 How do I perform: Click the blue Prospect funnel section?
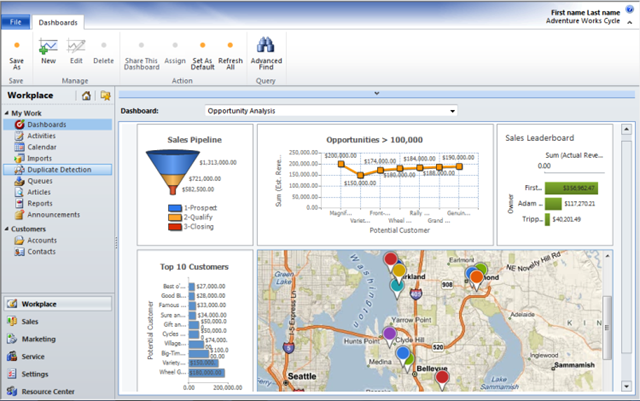tap(173, 163)
